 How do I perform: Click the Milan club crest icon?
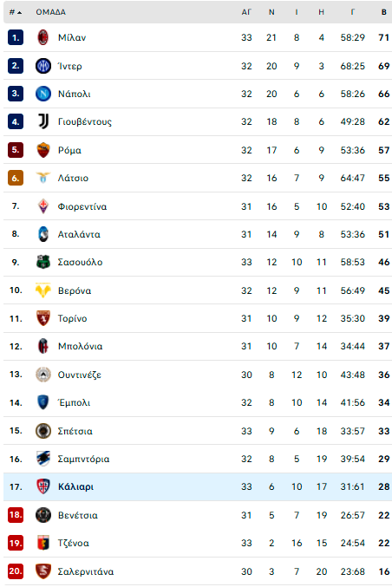[43, 37]
